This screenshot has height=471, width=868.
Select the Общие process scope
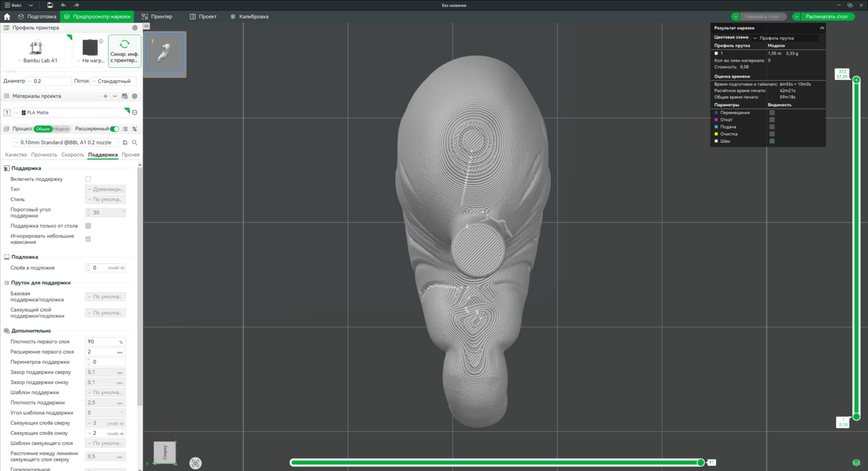click(43, 129)
